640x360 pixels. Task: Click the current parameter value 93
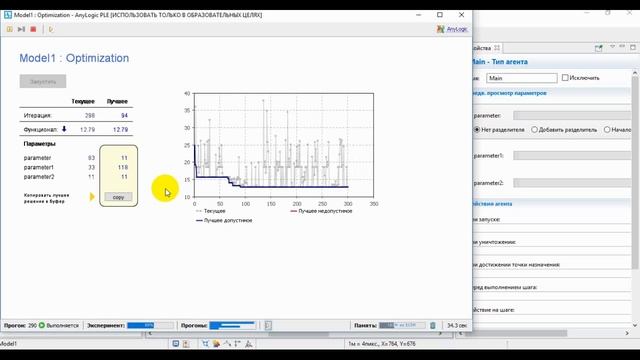pyautogui.click(x=91, y=158)
